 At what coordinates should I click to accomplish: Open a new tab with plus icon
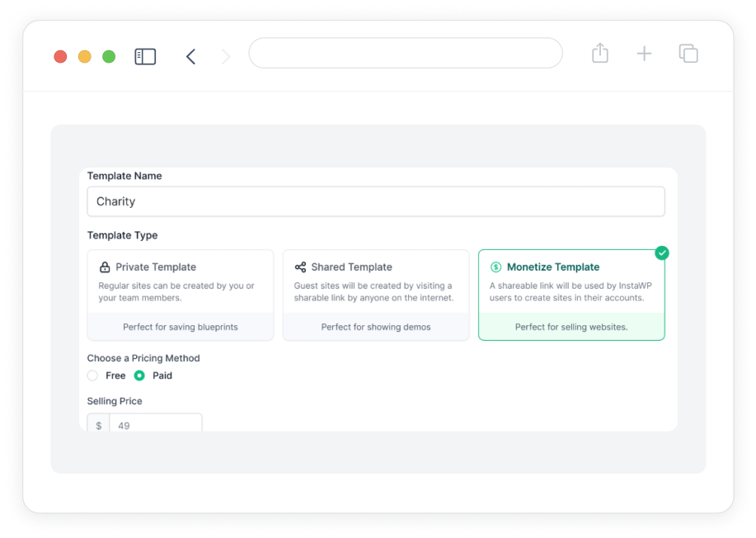point(644,54)
